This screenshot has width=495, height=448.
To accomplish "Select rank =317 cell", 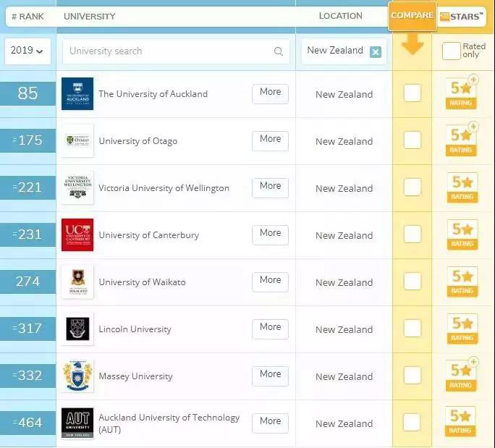I will pyautogui.click(x=27, y=329).
